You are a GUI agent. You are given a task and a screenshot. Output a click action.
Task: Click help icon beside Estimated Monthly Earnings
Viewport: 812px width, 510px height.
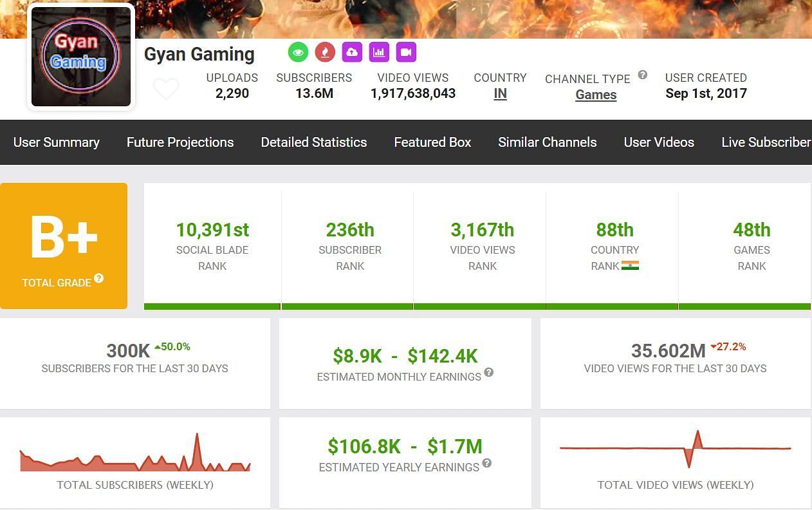click(489, 372)
